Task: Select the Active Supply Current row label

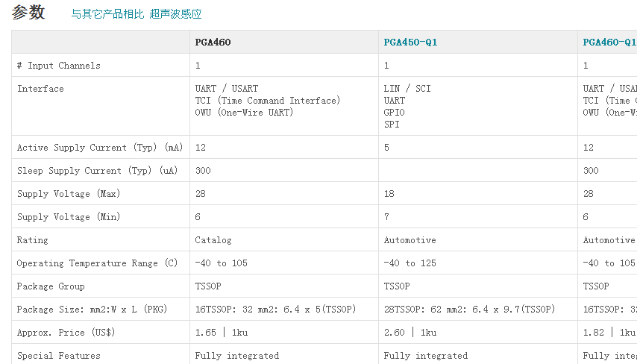Action: click(100, 148)
